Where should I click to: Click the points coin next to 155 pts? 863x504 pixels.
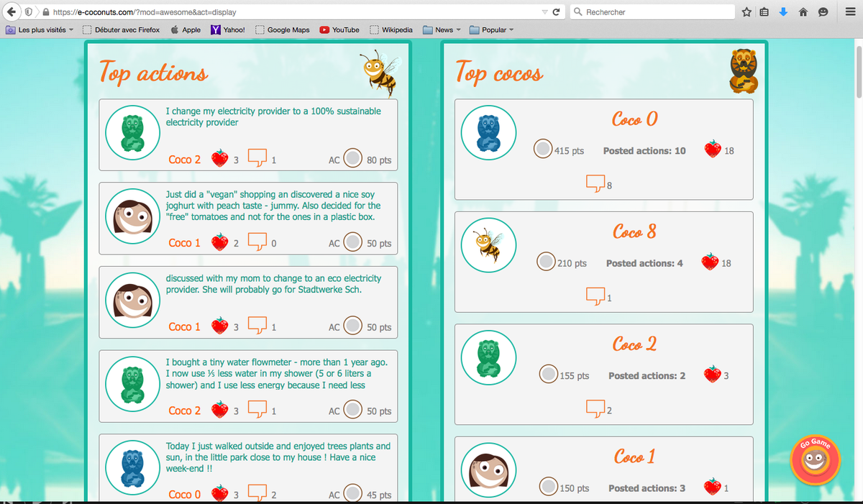(x=549, y=374)
